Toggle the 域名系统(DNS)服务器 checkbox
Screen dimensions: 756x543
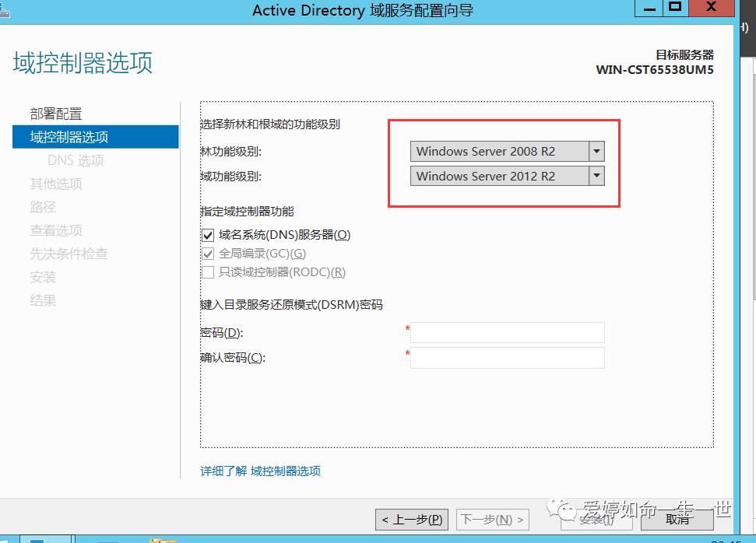click(208, 235)
